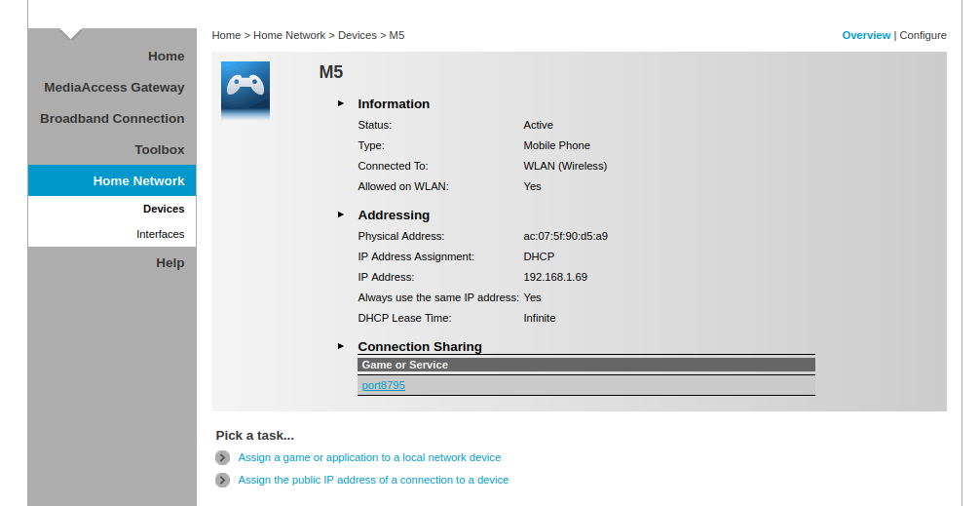
Task: Collapse the Information section triangle
Action: tap(341, 103)
